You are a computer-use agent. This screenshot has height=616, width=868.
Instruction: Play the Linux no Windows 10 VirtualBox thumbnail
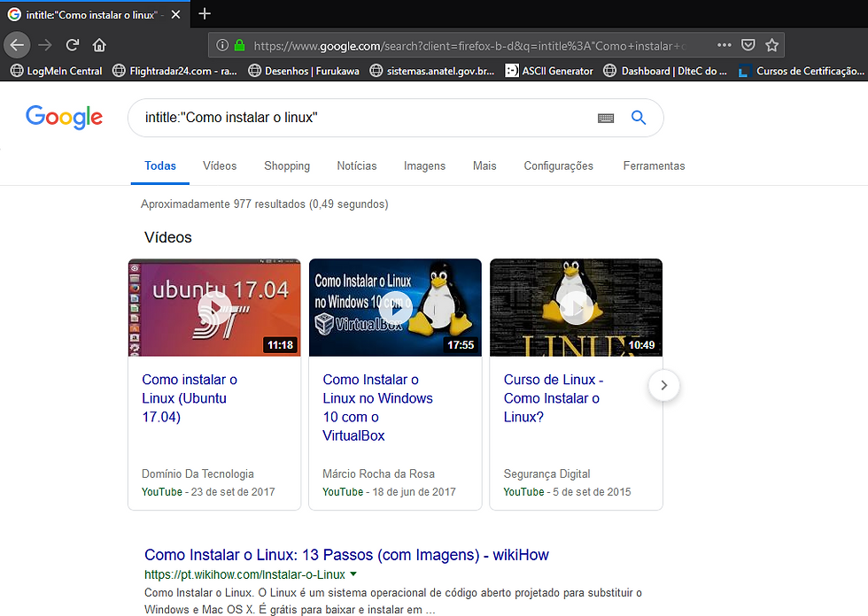coord(395,307)
